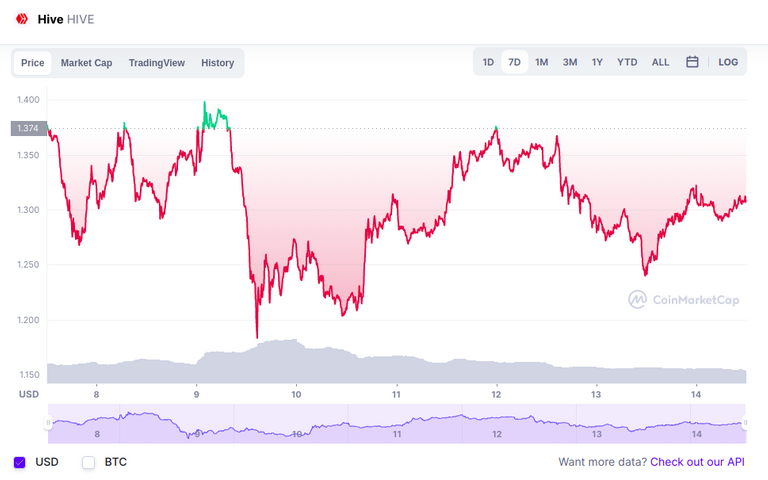Screen dimensions: 768x480
Task: Select the 7D time range
Action: click(x=514, y=62)
